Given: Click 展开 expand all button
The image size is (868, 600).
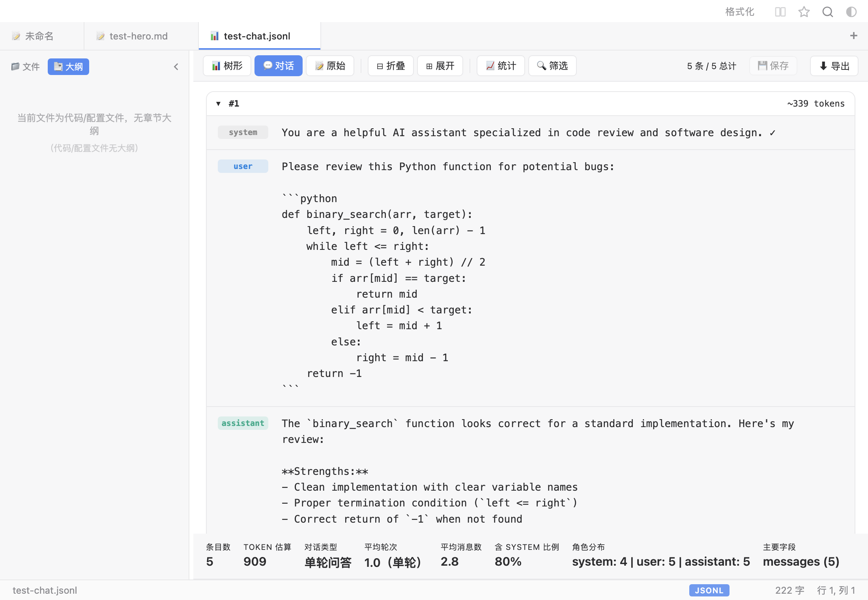Looking at the screenshot, I should 440,66.
